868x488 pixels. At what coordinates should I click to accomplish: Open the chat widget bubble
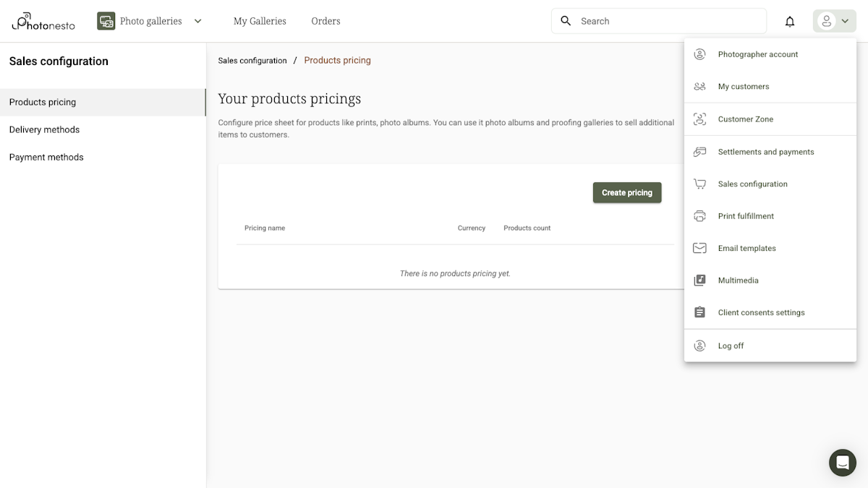click(x=842, y=463)
